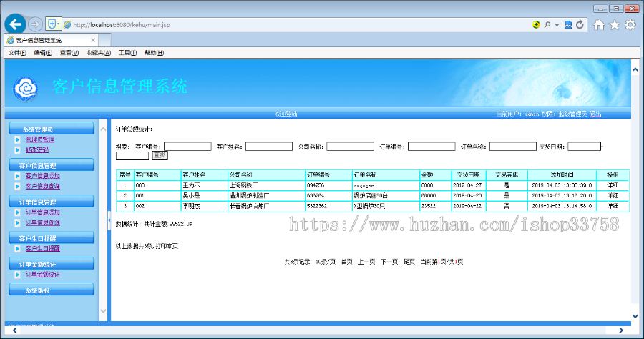The width and height of the screenshot is (644, 339).
Task: Go to 下一页 in pagination
Action: click(389, 262)
